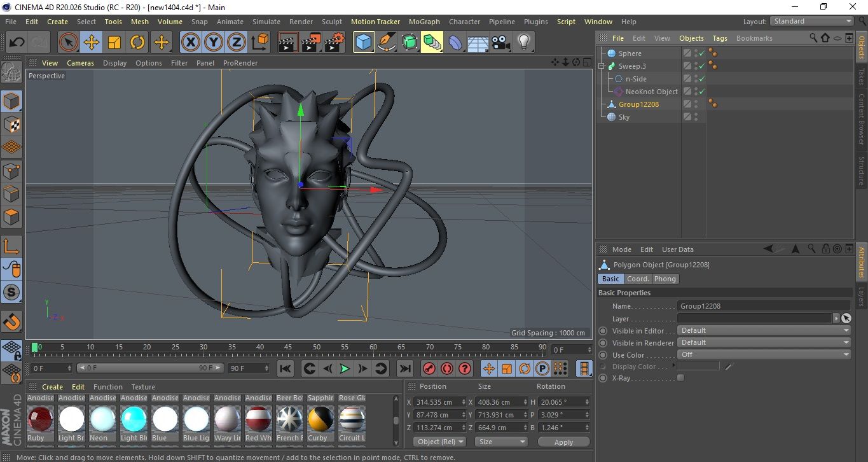Enable the X-Ray checkbox
This screenshot has height=462, width=868.
(681, 378)
